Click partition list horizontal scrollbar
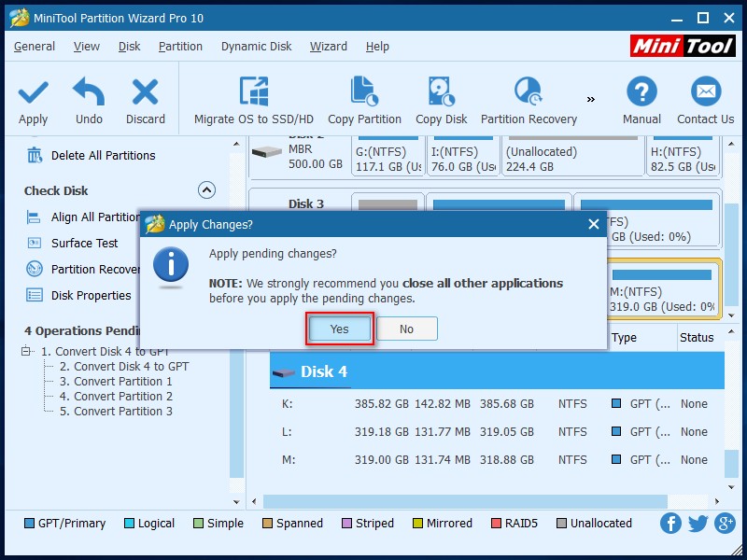The width and height of the screenshot is (747, 560). tap(465, 501)
